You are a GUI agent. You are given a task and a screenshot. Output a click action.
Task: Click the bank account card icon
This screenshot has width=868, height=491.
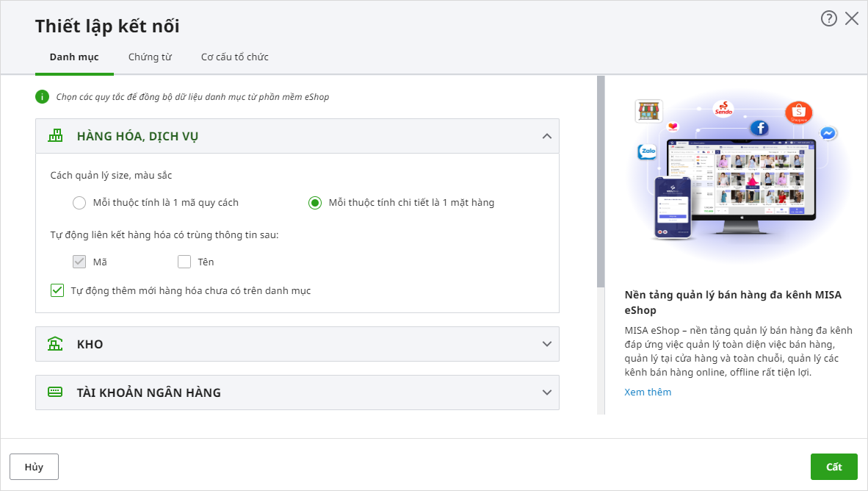tap(56, 393)
